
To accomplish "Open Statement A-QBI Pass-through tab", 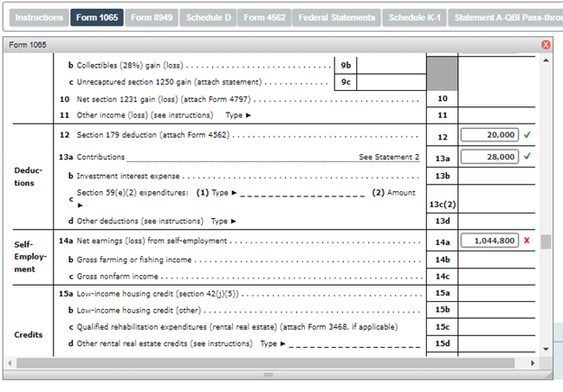I will [505, 18].
